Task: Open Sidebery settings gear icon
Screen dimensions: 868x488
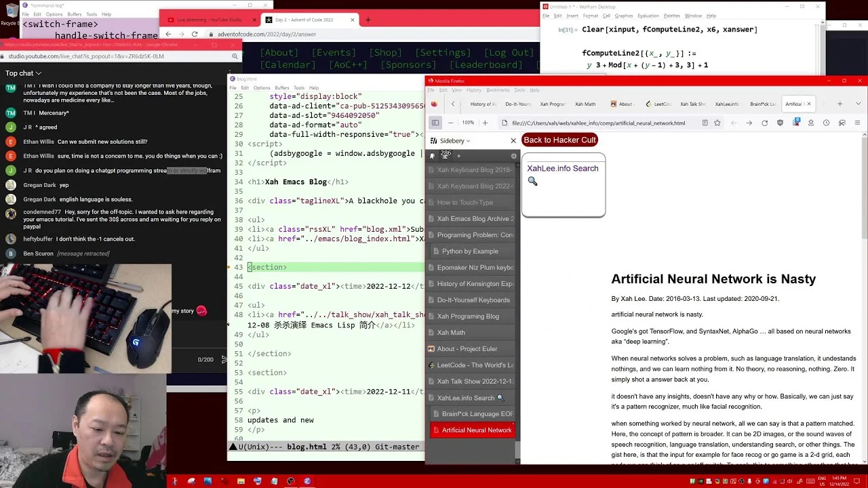Action: (x=513, y=156)
